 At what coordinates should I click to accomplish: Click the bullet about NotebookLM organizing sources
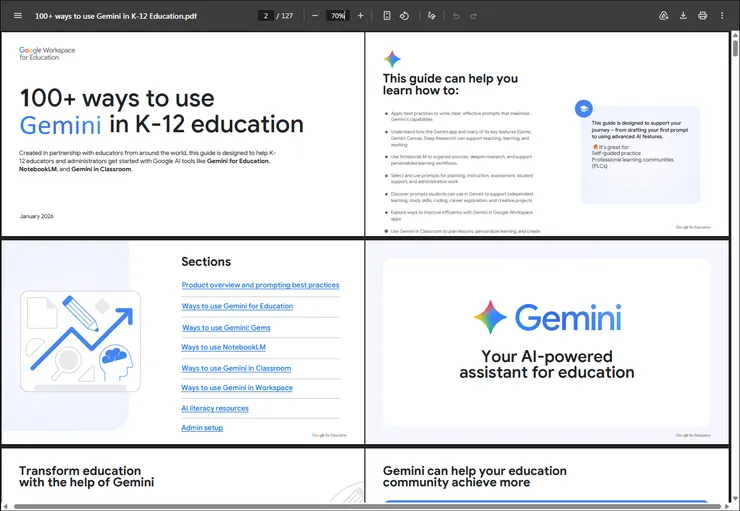[461, 159]
